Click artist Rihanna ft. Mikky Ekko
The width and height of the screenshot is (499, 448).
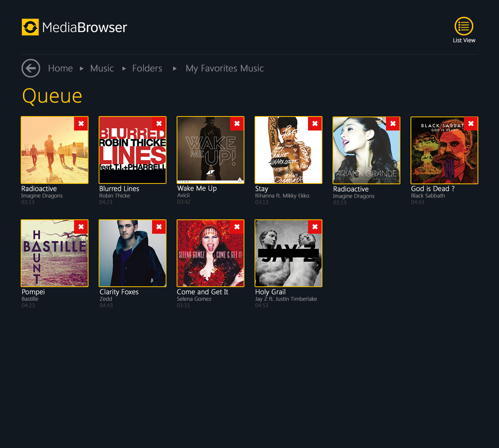pos(282,196)
